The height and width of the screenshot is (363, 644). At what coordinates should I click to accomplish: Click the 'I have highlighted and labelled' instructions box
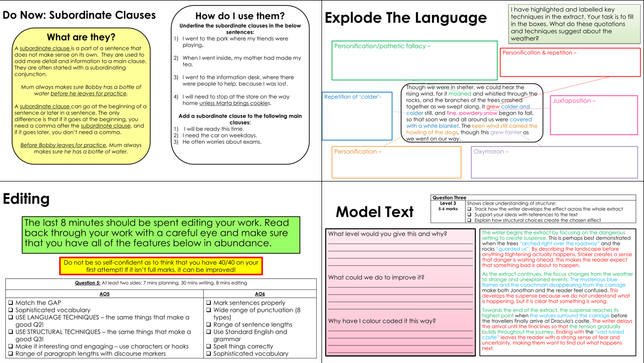575,24
